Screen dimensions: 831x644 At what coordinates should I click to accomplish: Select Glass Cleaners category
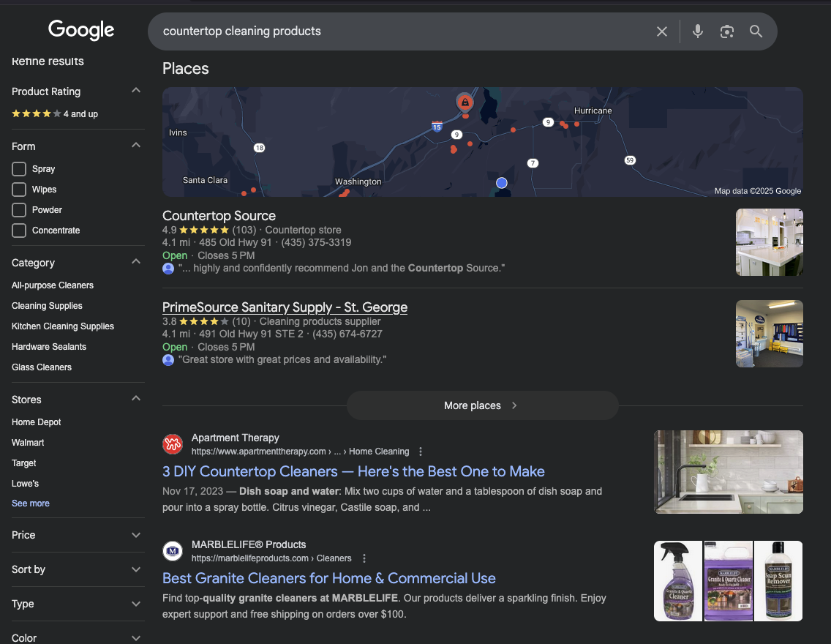42,367
